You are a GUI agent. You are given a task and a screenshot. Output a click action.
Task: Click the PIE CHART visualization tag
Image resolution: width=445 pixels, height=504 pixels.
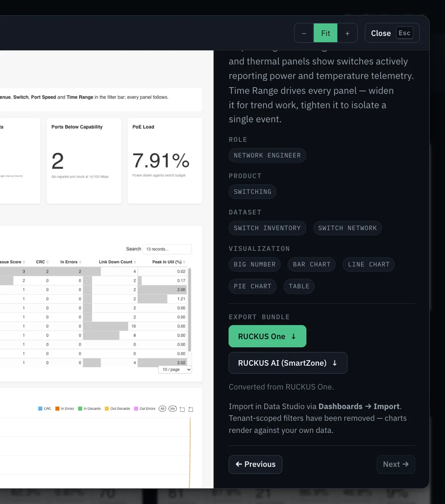[253, 286]
